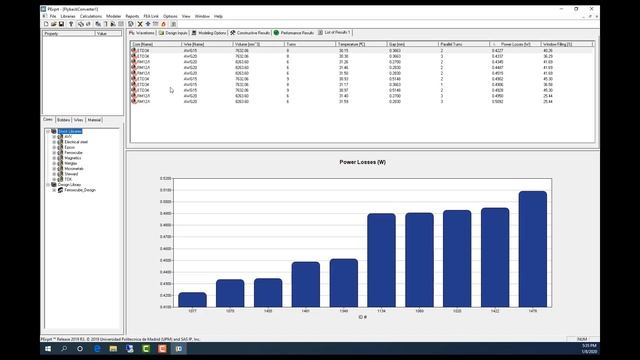Image resolution: width=640 pixels, height=360 pixels.
Task: Switch to the Waveforms tab
Action: pyautogui.click(x=142, y=33)
